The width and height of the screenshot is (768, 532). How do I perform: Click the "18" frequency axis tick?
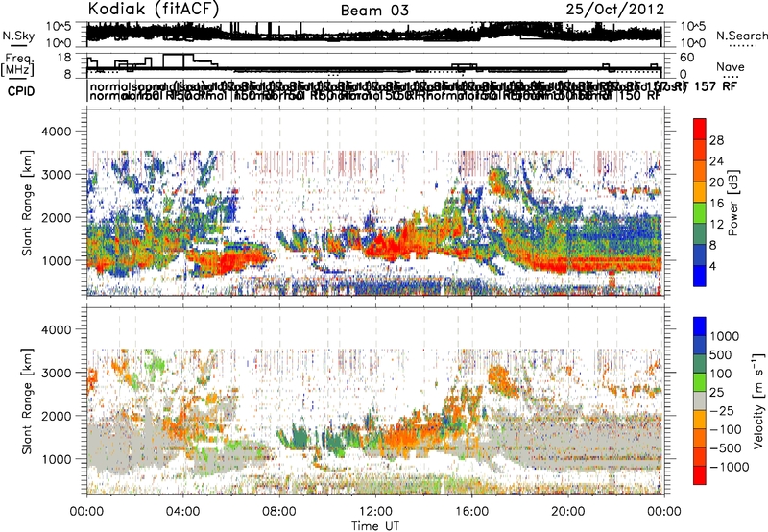(64, 58)
